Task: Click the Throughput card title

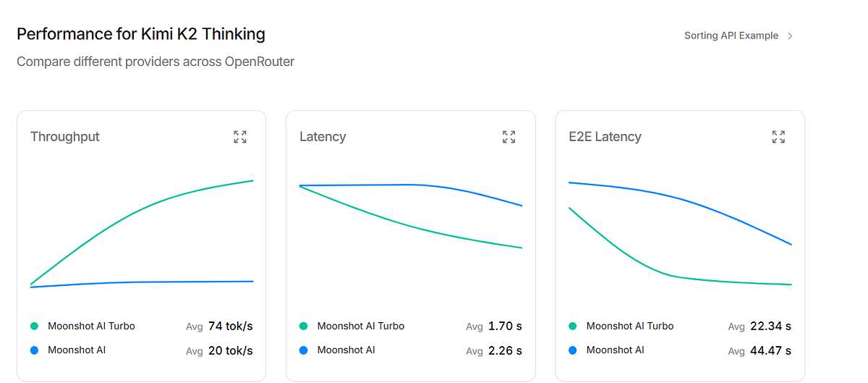Action: click(x=65, y=137)
